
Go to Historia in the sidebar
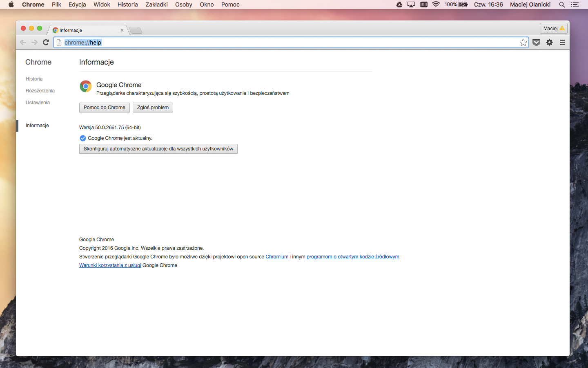coord(34,79)
